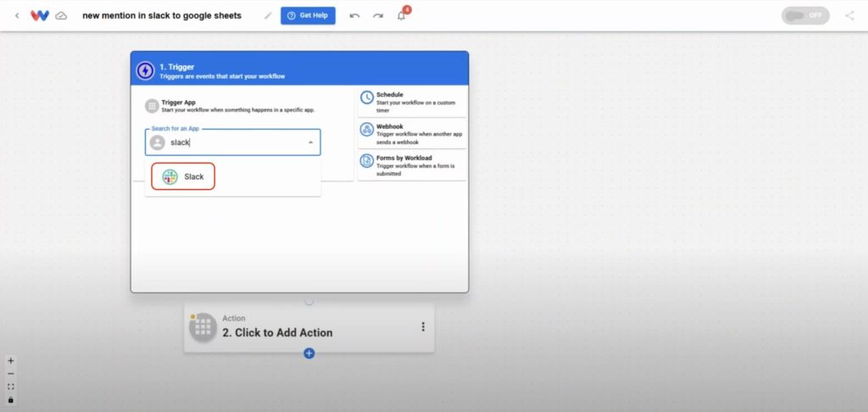The image size is (868, 412).
Task: Zoom out the canvas with minus
Action: pos(10,374)
